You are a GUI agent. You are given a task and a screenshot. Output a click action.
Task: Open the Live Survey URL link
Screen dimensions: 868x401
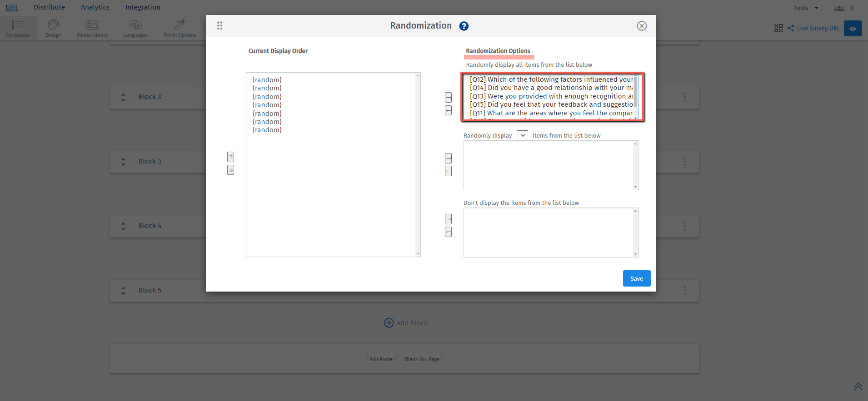tap(818, 28)
